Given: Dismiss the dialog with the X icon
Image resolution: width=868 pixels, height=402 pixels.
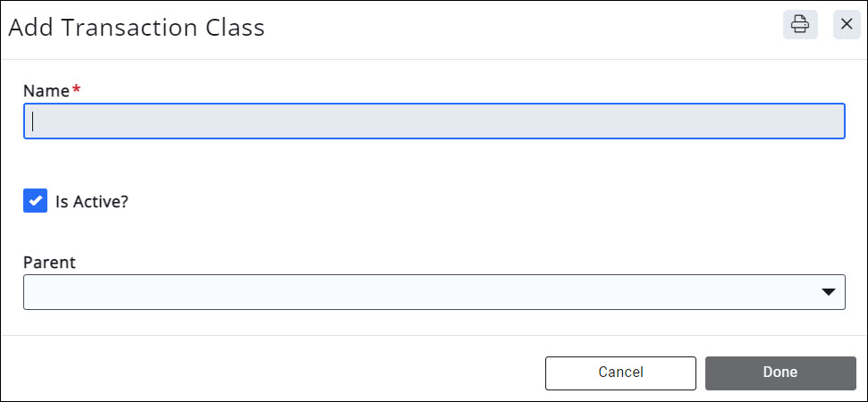Looking at the screenshot, I should coord(847,24).
